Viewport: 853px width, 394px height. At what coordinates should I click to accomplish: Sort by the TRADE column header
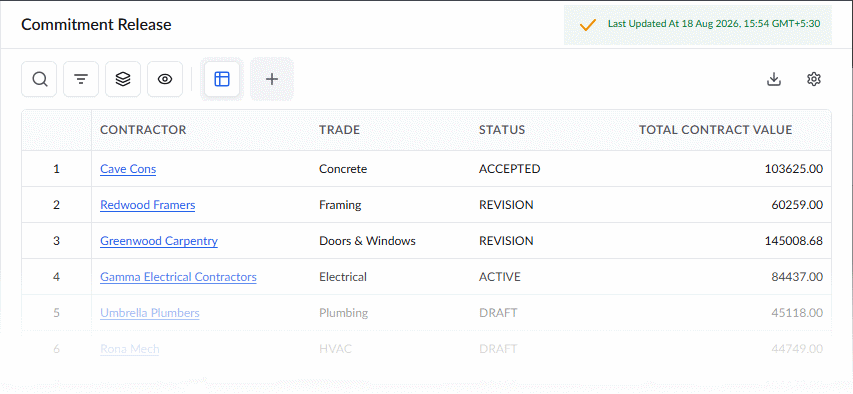tap(339, 130)
